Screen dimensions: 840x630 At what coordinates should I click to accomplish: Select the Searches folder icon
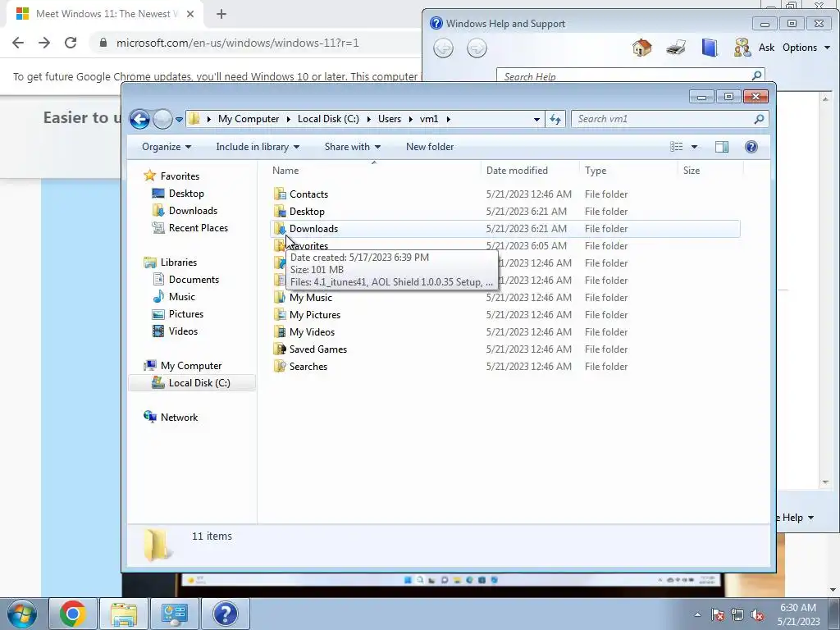pyautogui.click(x=280, y=367)
